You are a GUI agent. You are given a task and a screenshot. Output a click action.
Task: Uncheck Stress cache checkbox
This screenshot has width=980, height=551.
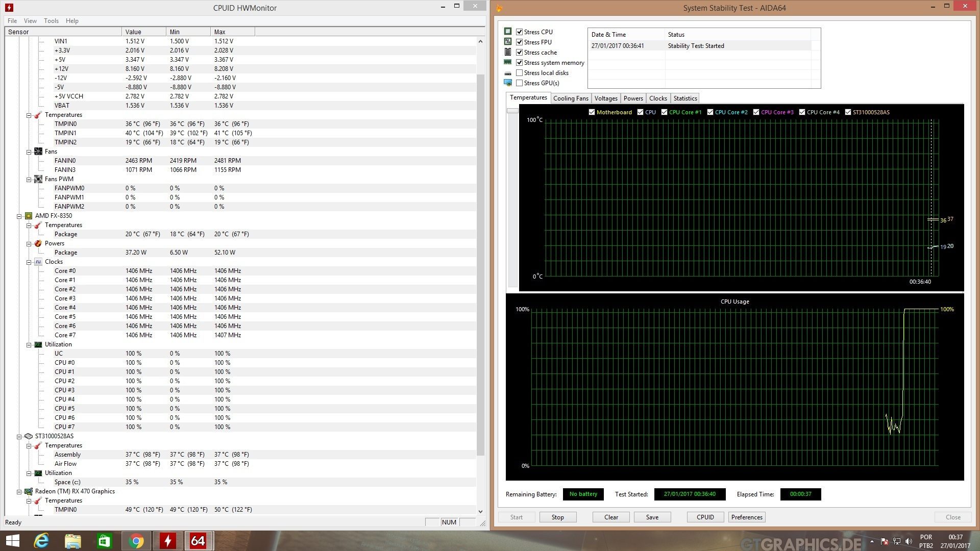tap(519, 52)
